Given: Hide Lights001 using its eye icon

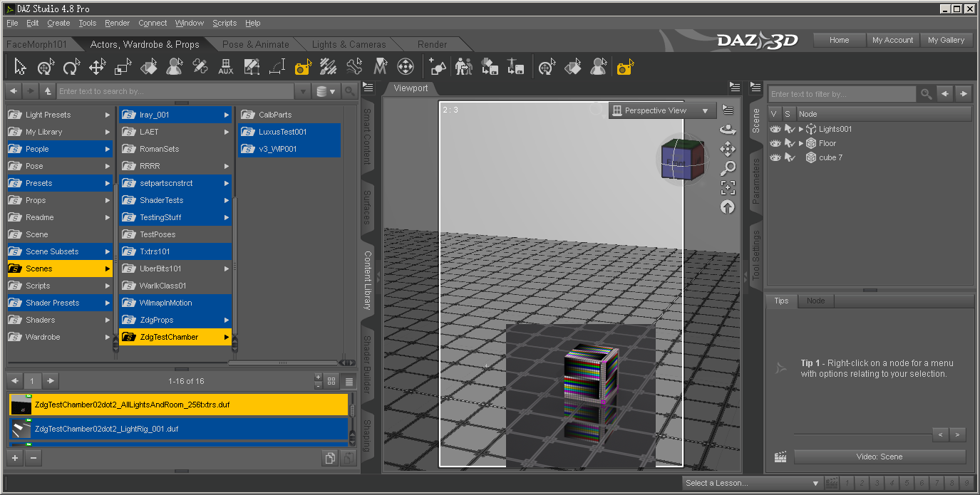Looking at the screenshot, I should 775,129.
